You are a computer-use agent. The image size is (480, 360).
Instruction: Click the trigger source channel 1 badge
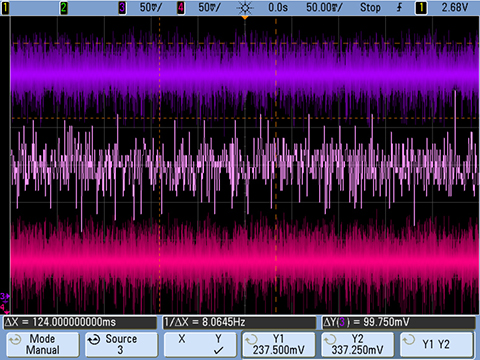click(x=421, y=8)
